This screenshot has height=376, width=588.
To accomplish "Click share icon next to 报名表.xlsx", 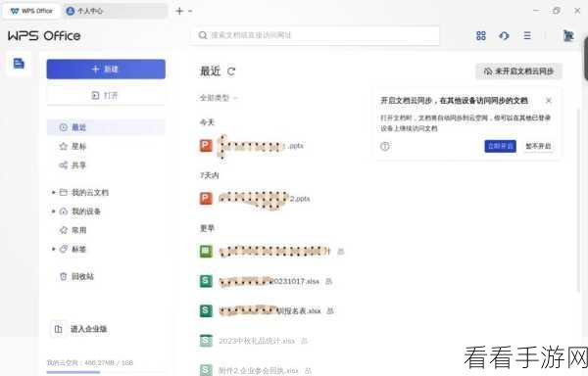I will (x=330, y=310).
